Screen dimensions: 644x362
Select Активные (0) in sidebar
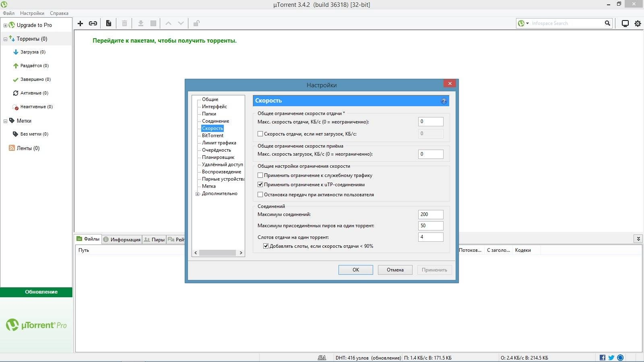(34, 93)
